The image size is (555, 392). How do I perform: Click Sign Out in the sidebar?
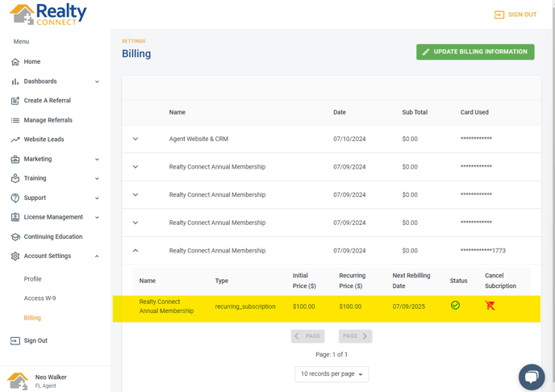[x=35, y=340]
